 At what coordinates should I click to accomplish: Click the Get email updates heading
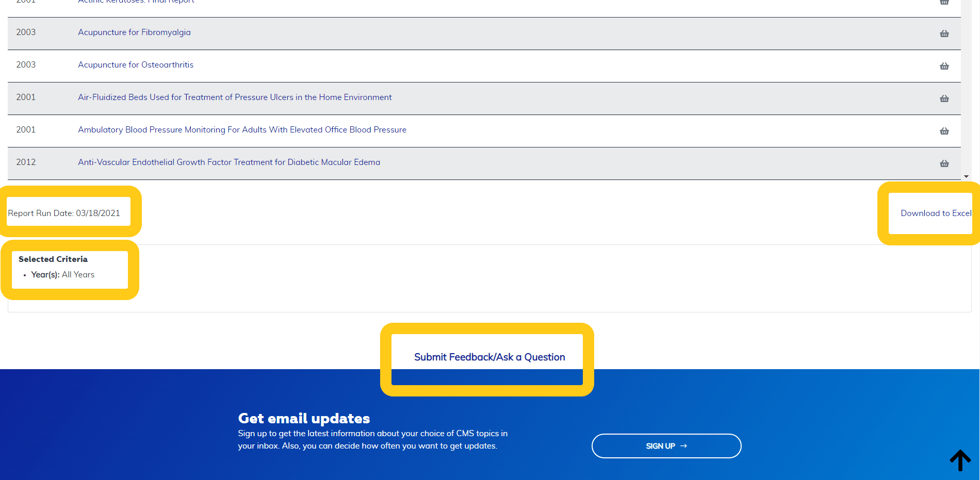click(x=304, y=418)
